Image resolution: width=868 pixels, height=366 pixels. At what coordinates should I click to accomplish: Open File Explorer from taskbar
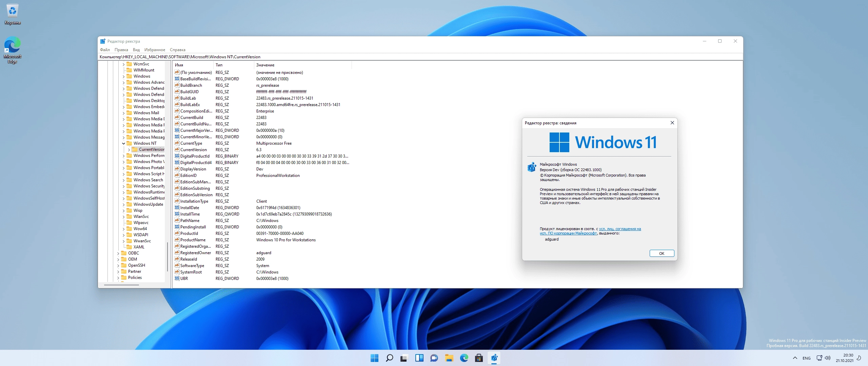click(x=449, y=358)
